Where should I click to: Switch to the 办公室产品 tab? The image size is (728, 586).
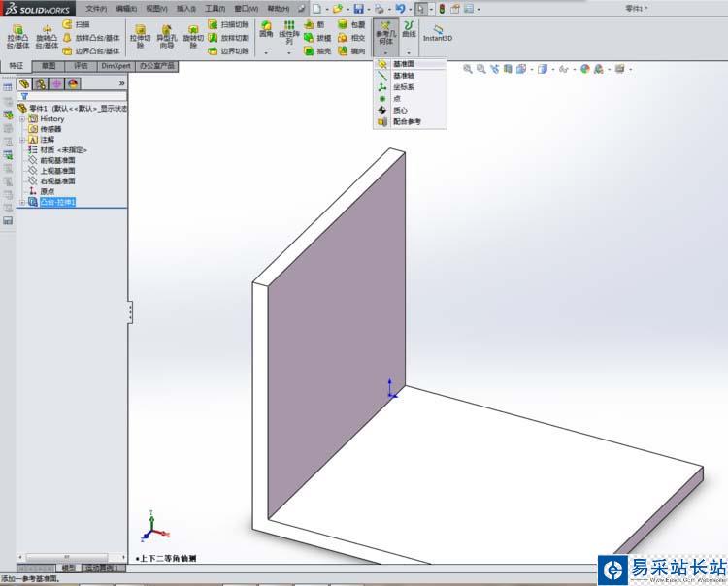pyautogui.click(x=157, y=66)
